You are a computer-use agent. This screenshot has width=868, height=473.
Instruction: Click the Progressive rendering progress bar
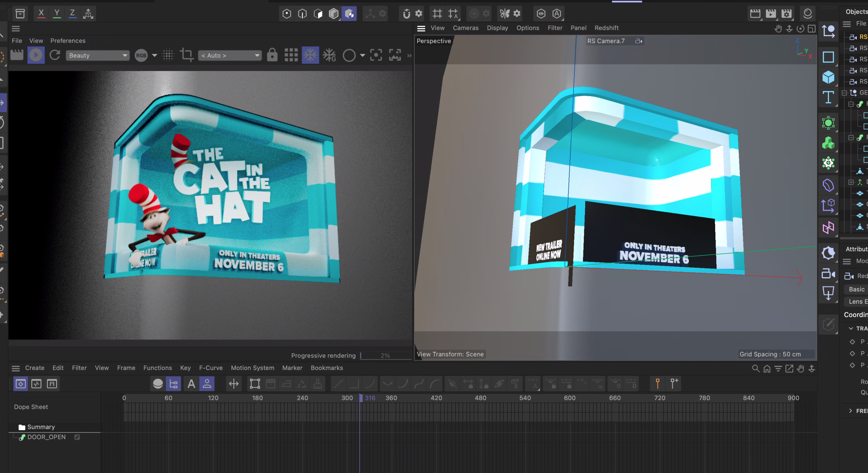pyautogui.click(x=386, y=356)
